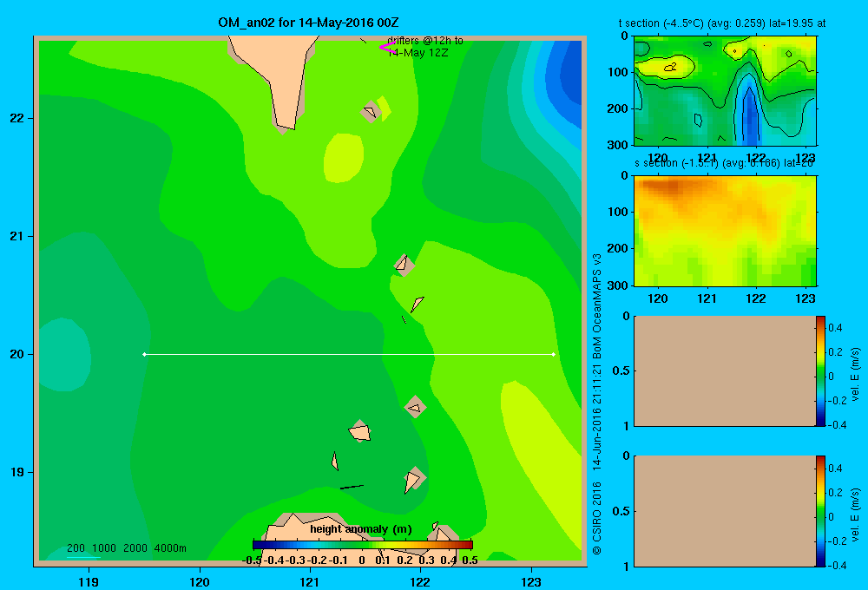The height and width of the screenshot is (590, 868).
Task: Click longitude label '121' under main map
Action: pyautogui.click(x=310, y=581)
